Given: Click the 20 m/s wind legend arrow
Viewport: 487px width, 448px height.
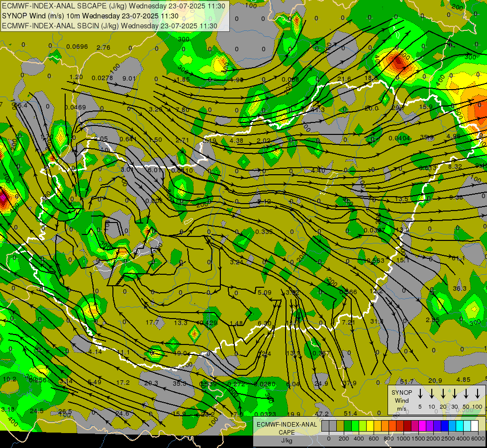Looking at the screenshot, I should (443, 394).
